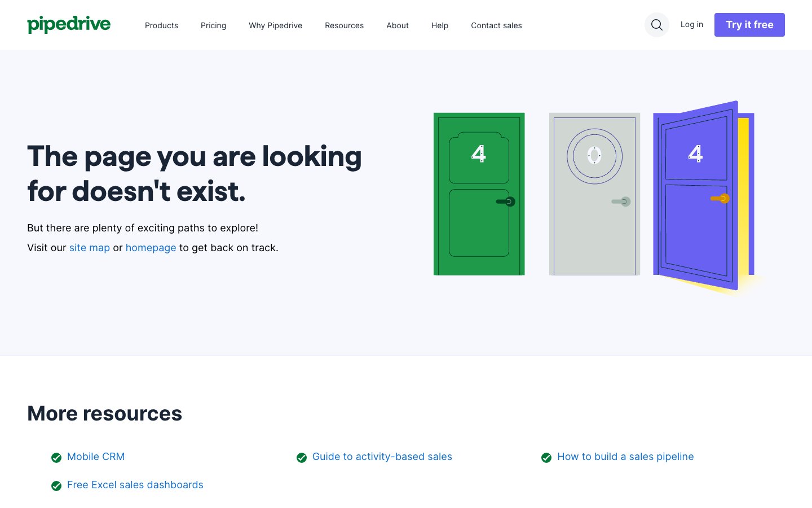This screenshot has width=812, height=508.
Task: Open the search magnifier icon
Action: pyautogui.click(x=656, y=25)
